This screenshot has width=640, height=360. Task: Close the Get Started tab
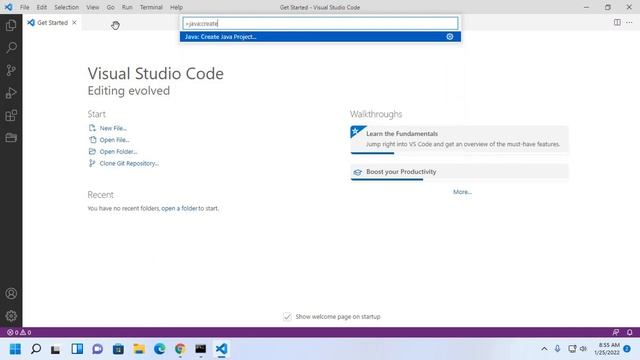74,22
